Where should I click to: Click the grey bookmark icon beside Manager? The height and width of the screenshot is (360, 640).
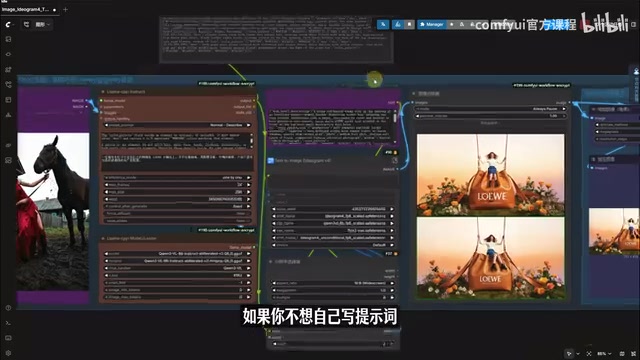[x=409, y=24]
